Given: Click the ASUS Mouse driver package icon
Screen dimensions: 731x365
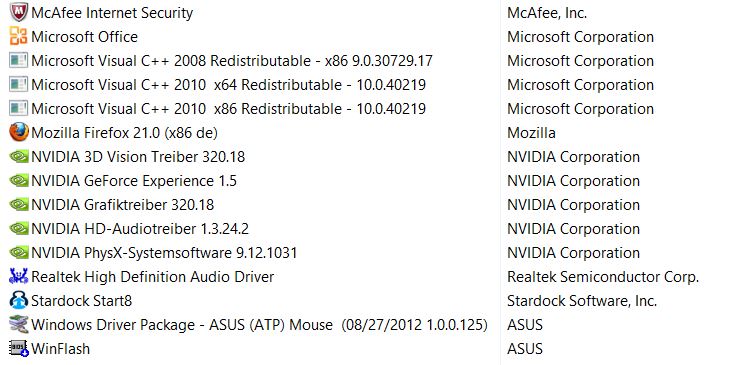Looking at the screenshot, I should click(x=19, y=324).
